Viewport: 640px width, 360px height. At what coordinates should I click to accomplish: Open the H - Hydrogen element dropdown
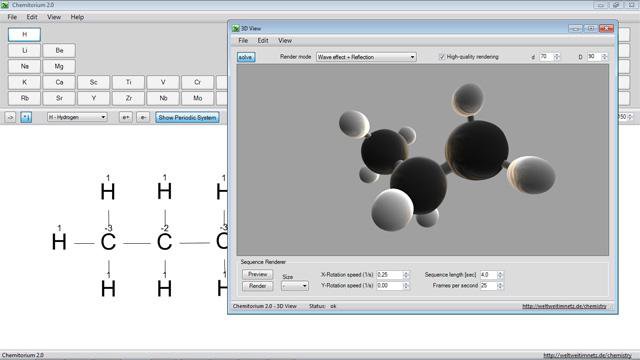coord(77,117)
